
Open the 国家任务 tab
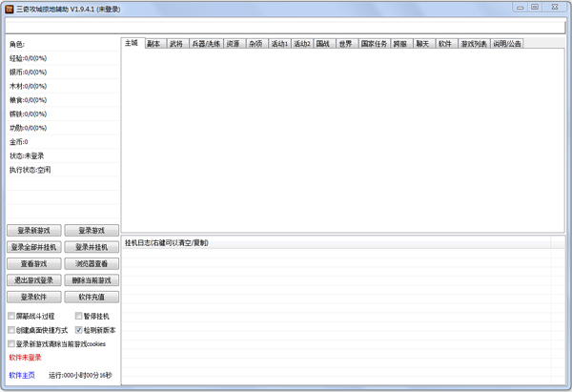(375, 44)
